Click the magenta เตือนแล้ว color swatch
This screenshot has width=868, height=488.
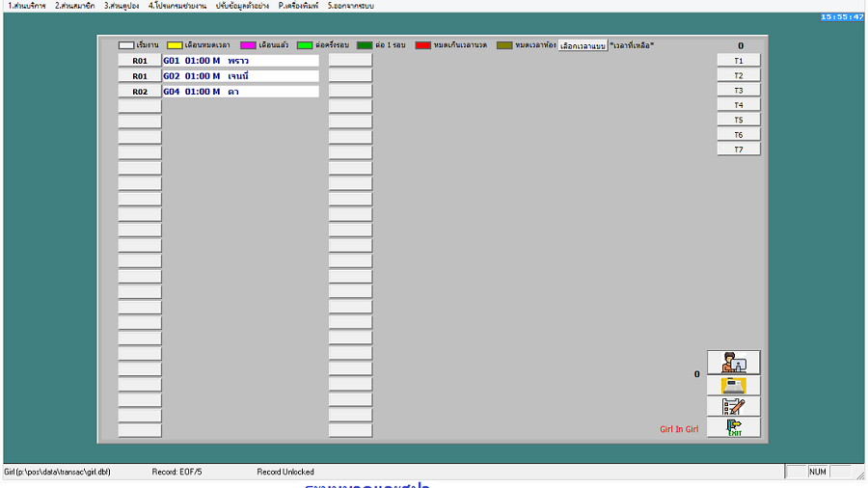click(x=248, y=45)
